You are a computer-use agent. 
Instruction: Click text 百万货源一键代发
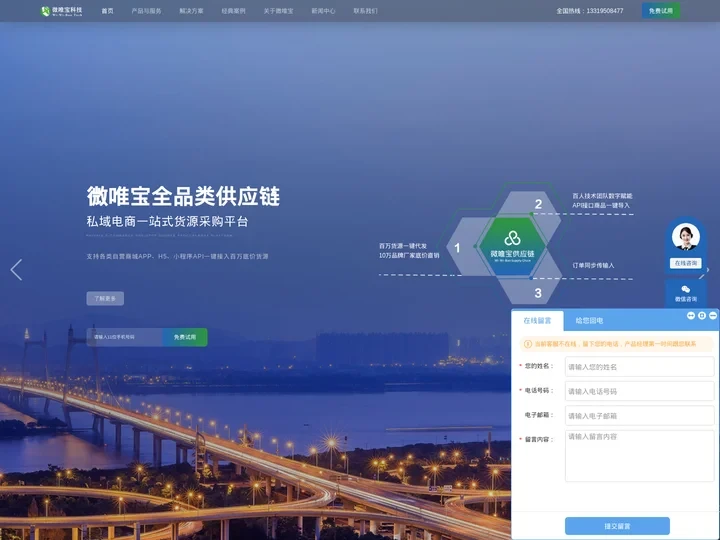[403, 246]
